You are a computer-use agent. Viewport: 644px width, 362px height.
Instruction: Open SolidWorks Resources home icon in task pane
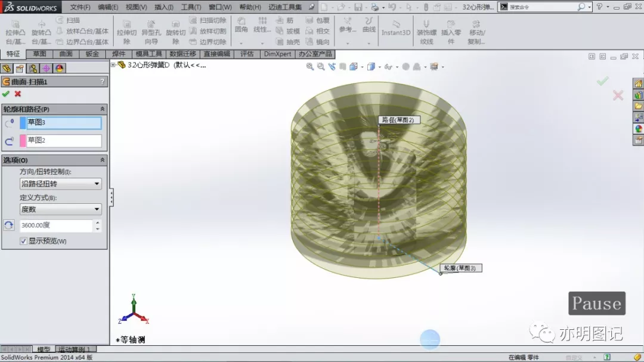pos(638,84)
